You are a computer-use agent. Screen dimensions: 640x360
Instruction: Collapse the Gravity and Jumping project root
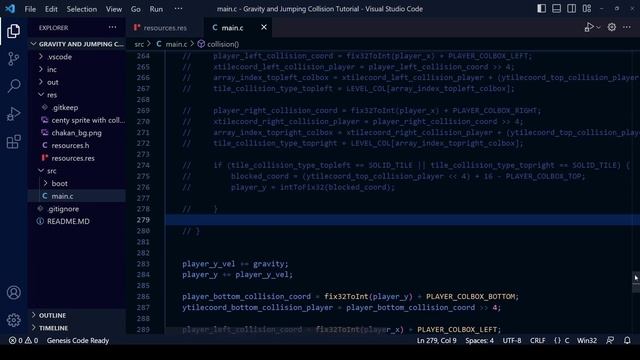pos(77,44)
